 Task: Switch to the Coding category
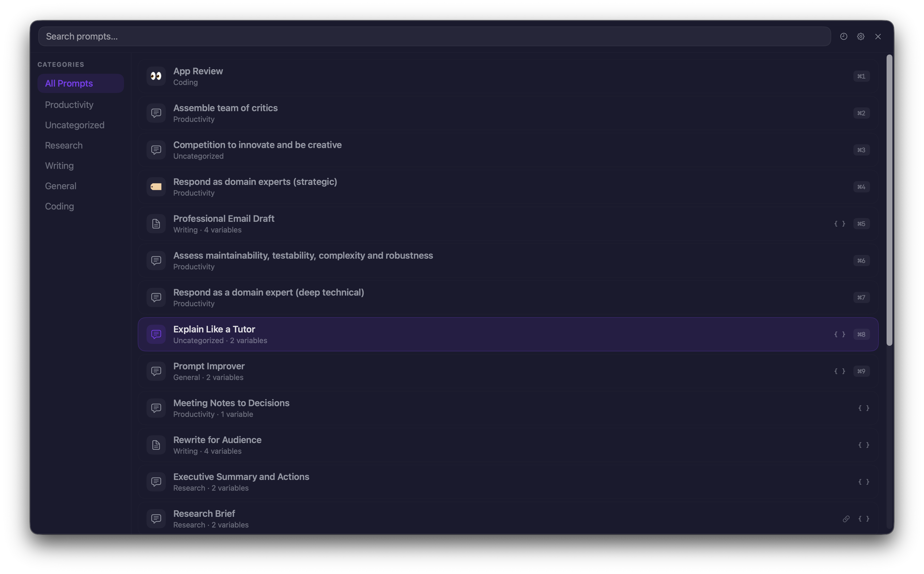pyautogui.click(x=60, y=206)
